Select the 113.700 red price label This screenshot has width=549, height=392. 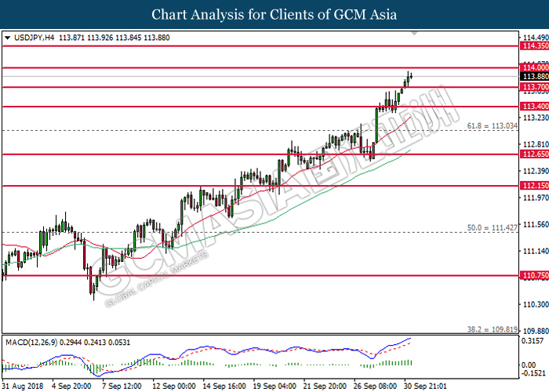pyautogui.click(x=534, y=87)
